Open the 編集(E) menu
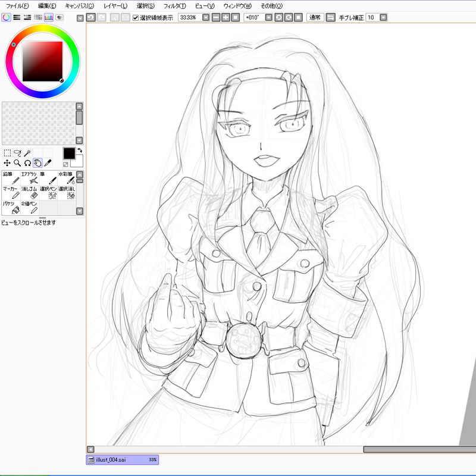This screenshot has height=476, width=476. point(47,6)
